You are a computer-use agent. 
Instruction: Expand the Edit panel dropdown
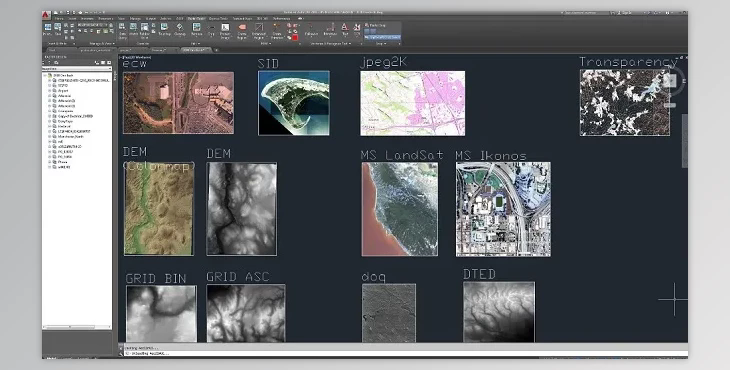pyautogui.click(x=196, y=44)
